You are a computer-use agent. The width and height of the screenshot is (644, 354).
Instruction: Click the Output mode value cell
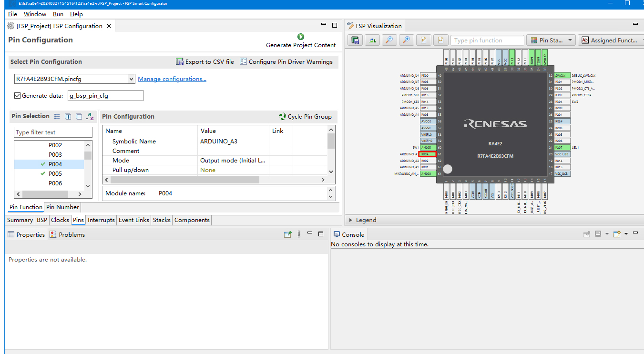coord(233,160)
